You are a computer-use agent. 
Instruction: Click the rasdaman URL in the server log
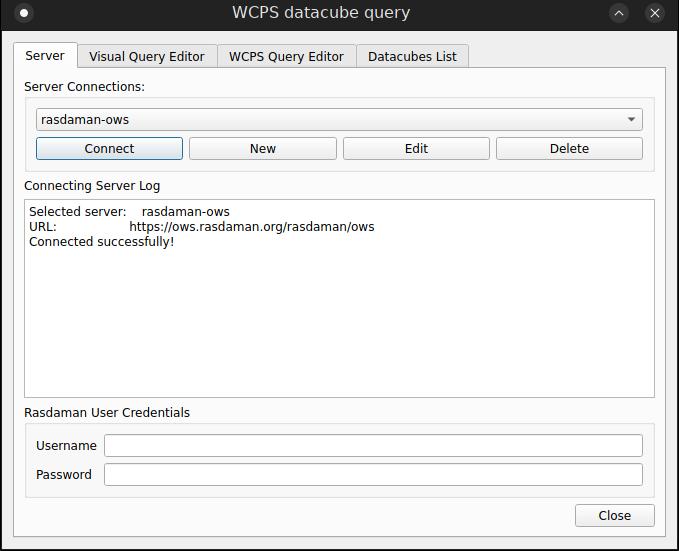point(251,226)
